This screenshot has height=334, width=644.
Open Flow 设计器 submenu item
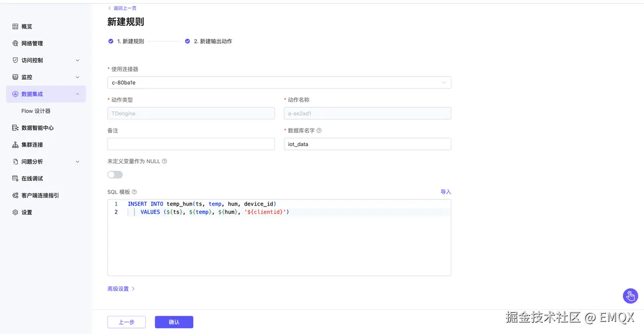click(x=36, y=111)
